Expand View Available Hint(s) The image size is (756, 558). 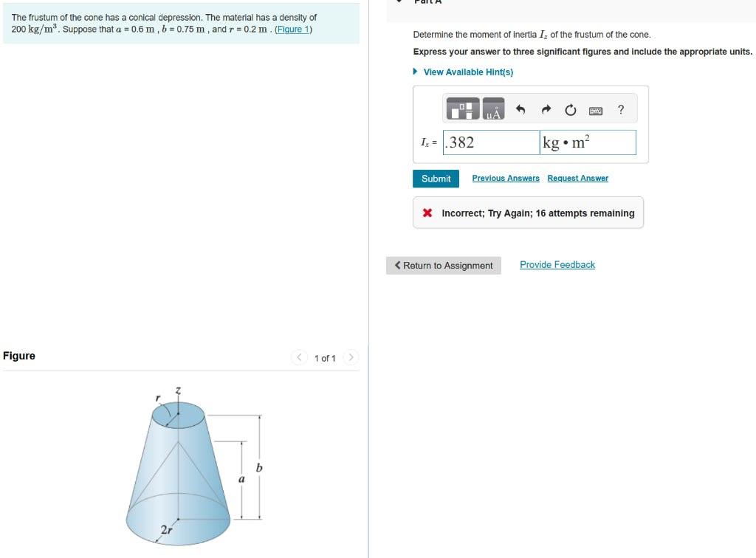464,72
